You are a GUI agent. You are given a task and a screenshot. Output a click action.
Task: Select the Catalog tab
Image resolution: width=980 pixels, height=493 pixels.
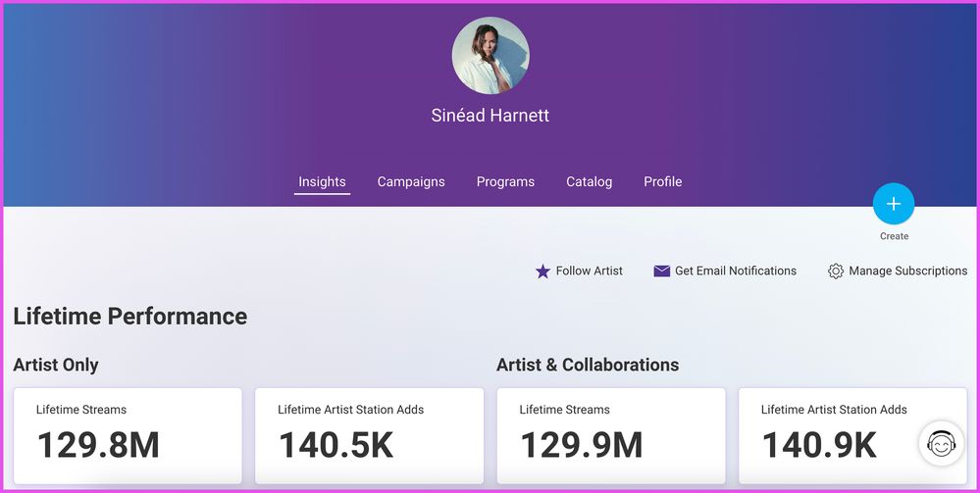(589, 181)
